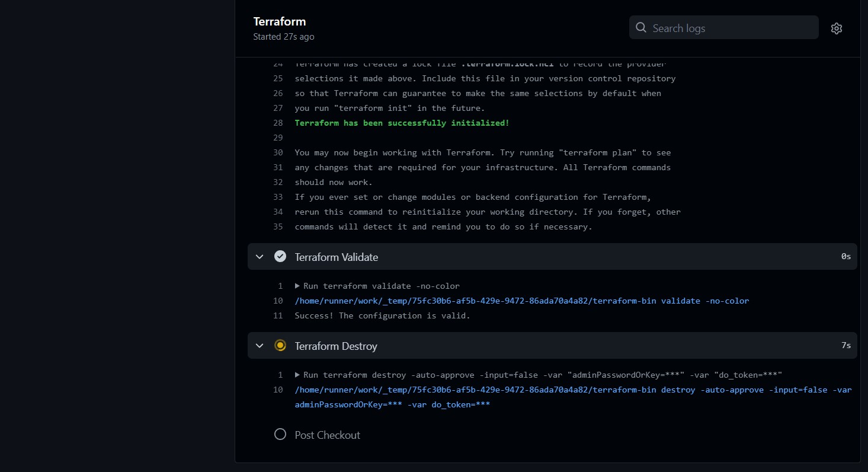Screen dimensions: 868x472
Task: Click 'should now work.' log line
Action: [334, 182]
